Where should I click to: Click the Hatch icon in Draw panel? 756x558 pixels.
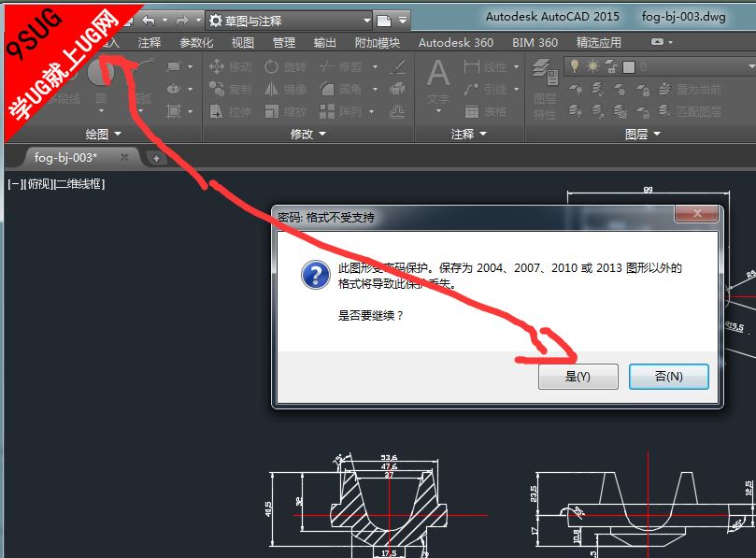(x=174, y=112)
